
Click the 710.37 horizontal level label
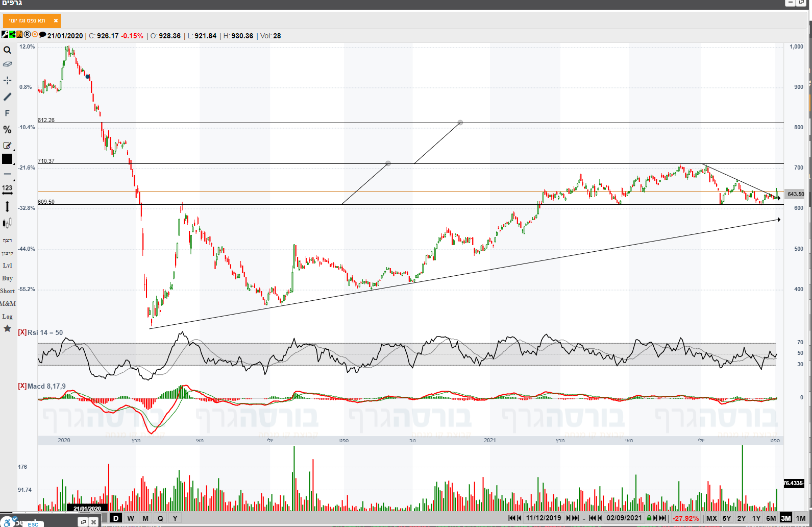(x=46, y=161)
